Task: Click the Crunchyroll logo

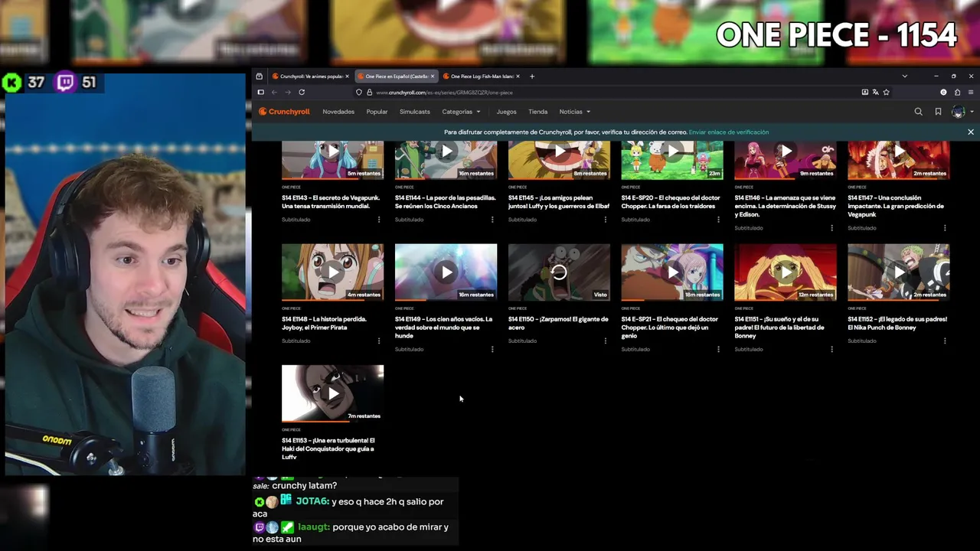Action: [x=284, y=112]
